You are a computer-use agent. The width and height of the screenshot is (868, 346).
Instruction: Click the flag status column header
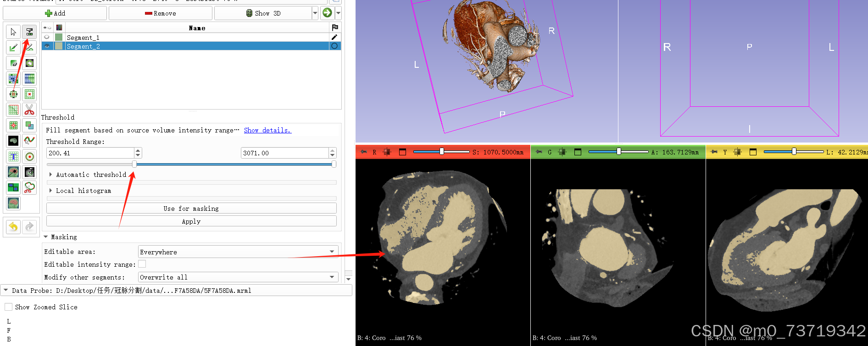tap(335, 27)
